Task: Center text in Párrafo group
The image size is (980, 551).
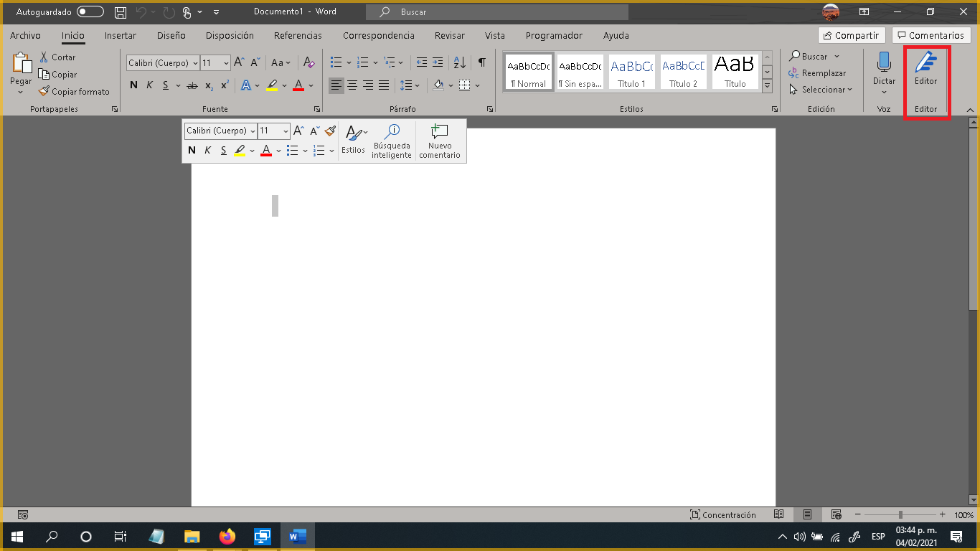Action: coord(352,85)
